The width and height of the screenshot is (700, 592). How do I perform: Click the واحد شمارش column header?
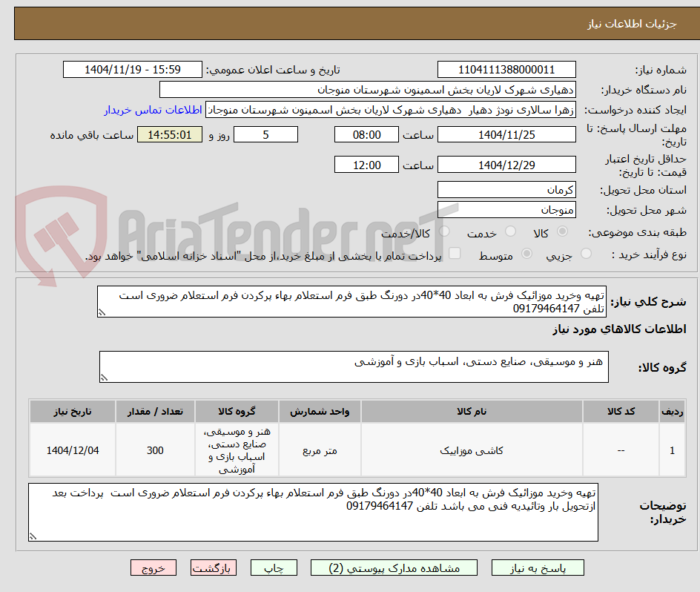[320, 412]
